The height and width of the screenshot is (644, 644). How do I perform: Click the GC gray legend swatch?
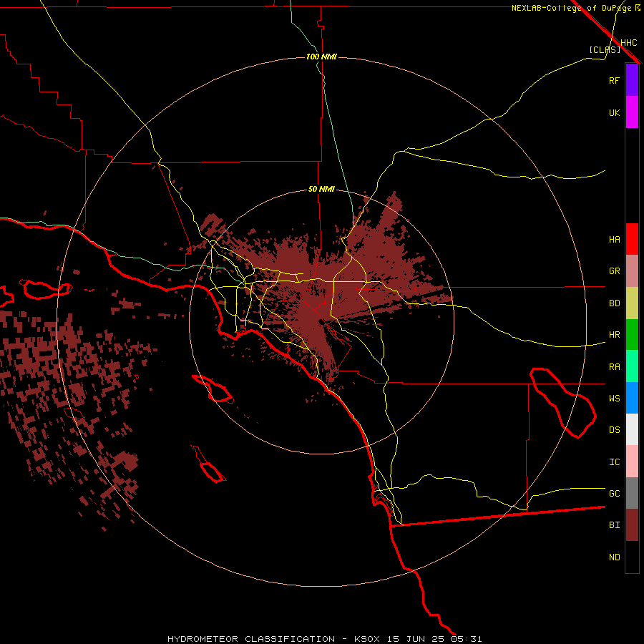[x=632, y=493]
